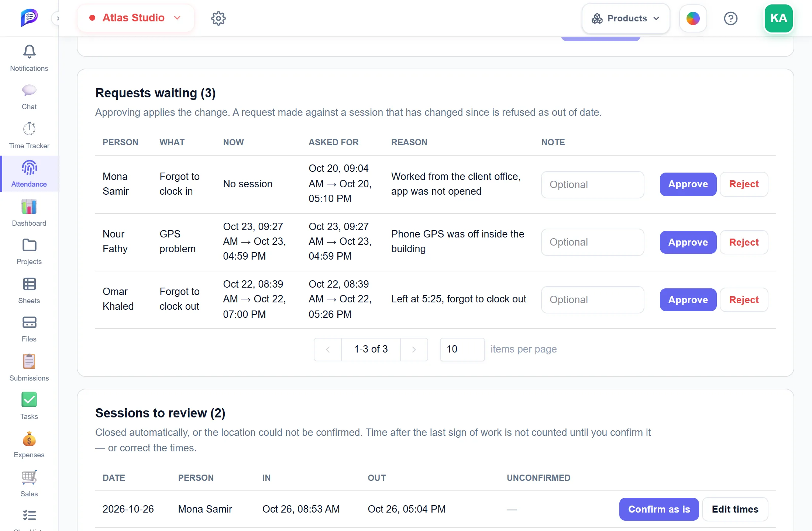Click the 'Requests waiting (3)' heading
812x531 pixels.
155,93
